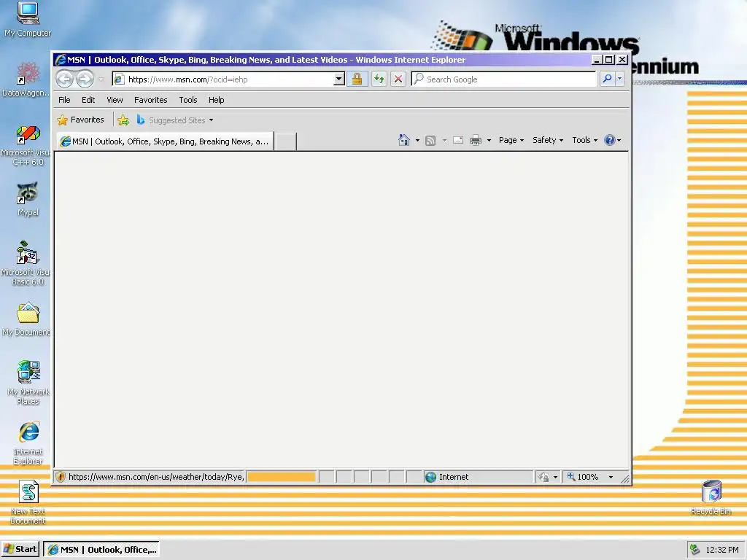Screen dimensions: 747x560
Task: Click the 100% zoom level button
Action: click(582, 477)
